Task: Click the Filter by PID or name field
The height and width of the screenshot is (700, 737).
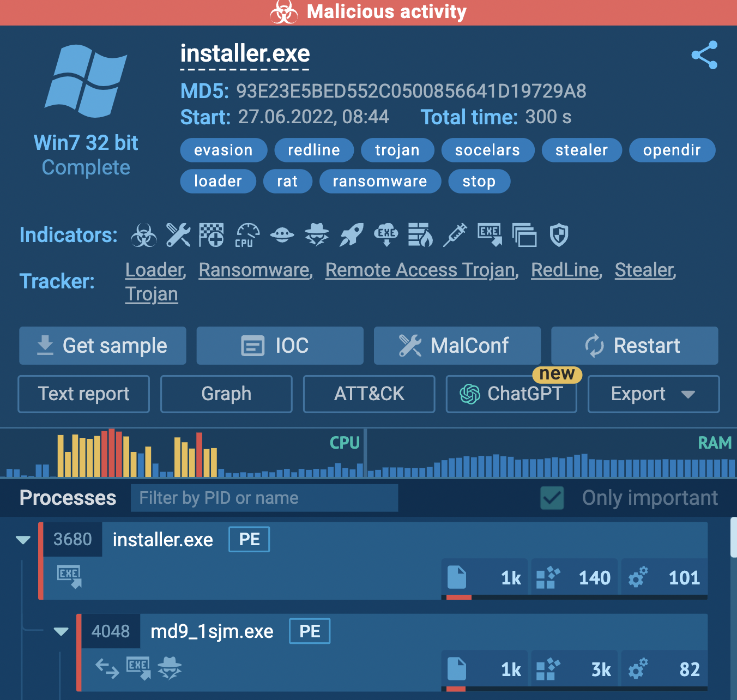Action: pos(264,498)
